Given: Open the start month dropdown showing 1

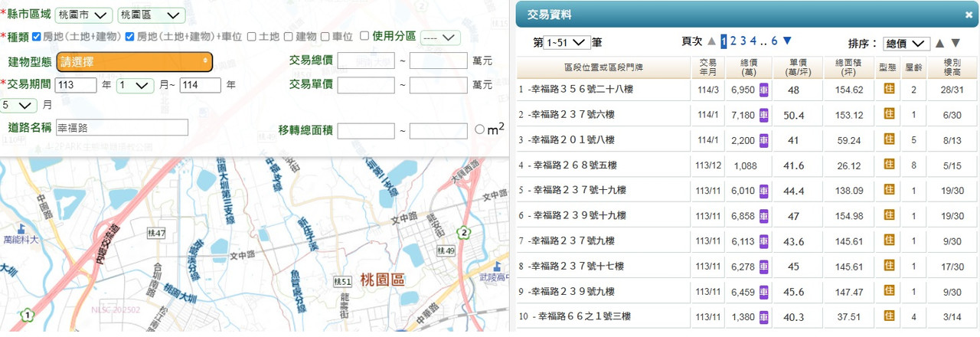Looking at the screenshot, I should (x=136, y=85).
